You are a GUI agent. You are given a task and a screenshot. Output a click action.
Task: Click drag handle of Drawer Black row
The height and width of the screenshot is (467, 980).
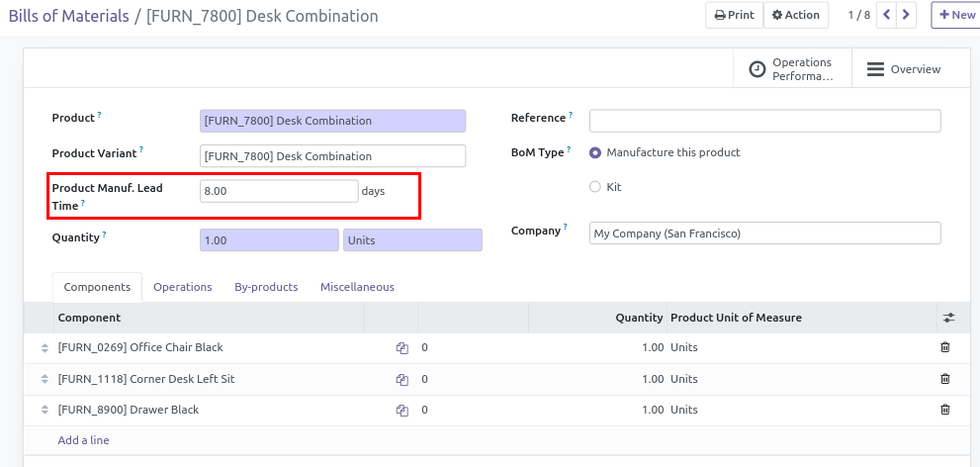click(45, 411)
